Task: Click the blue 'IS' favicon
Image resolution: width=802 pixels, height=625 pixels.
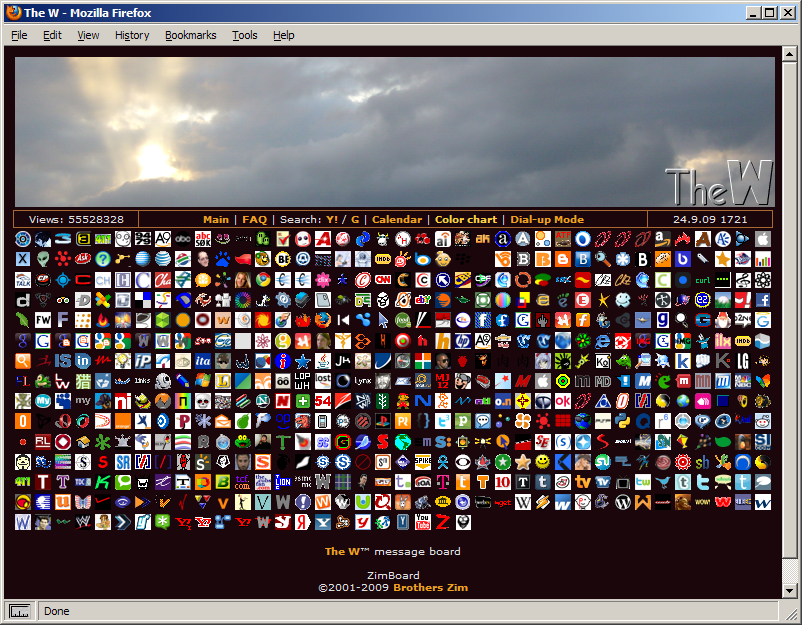Action: click(62, 361)
